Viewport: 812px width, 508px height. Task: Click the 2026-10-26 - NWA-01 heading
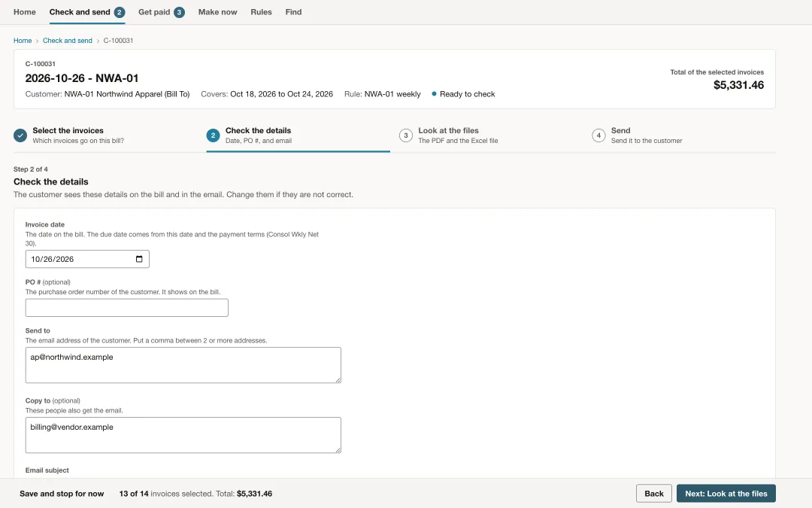pyautogui.click(x=82, y=78)
